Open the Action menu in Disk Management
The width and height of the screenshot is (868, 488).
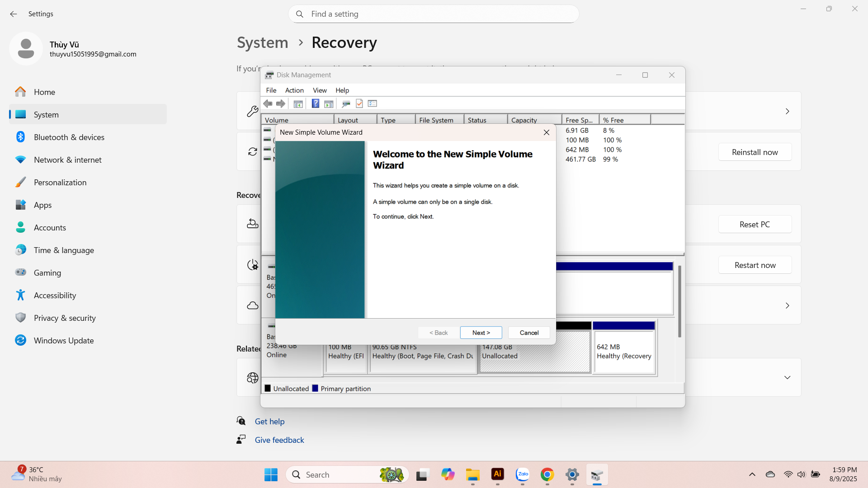point(294,90)
